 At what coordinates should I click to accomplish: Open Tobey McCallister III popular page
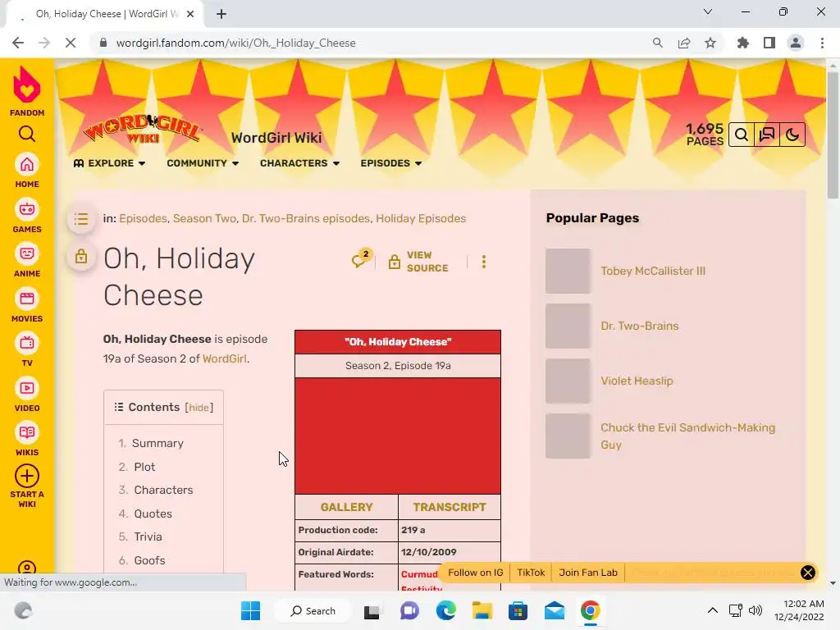[652, 271]
